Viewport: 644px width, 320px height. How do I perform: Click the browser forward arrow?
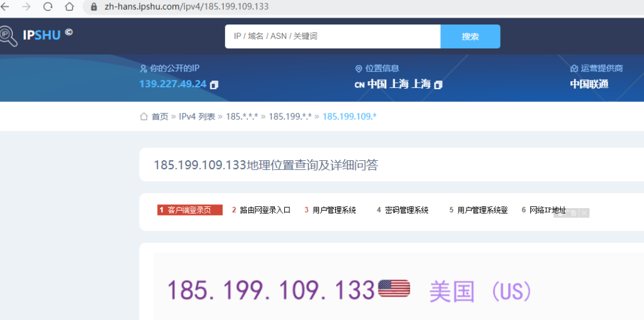26,7
